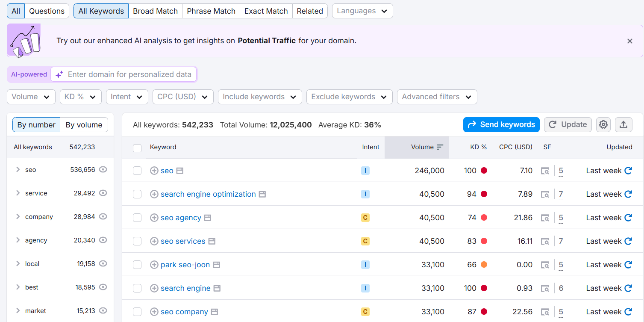Expand the "service" group in the sidebar
The image size is (644, 322).
pyautogui.click(x=18, y=193)
